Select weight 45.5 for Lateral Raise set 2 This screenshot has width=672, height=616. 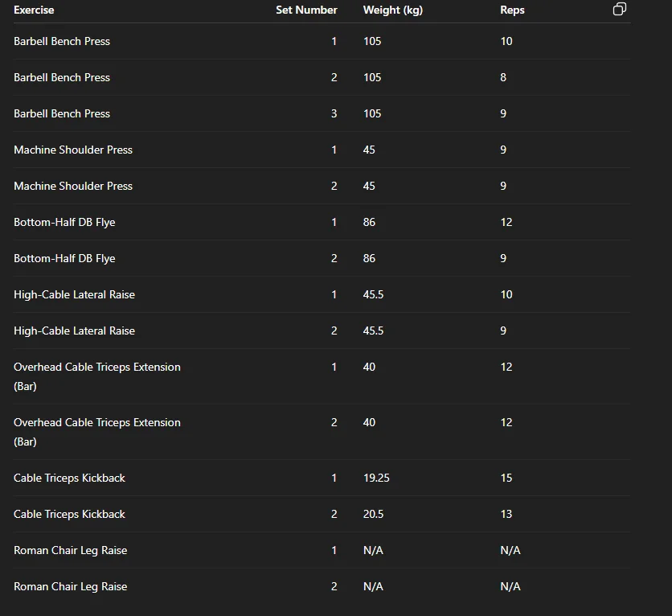[x=373, y=331]
